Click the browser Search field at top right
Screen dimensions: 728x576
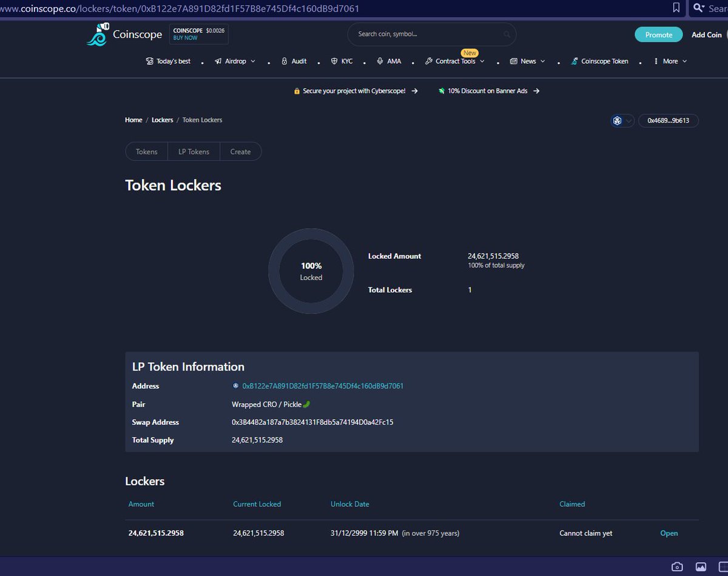(x=718, y=8)
